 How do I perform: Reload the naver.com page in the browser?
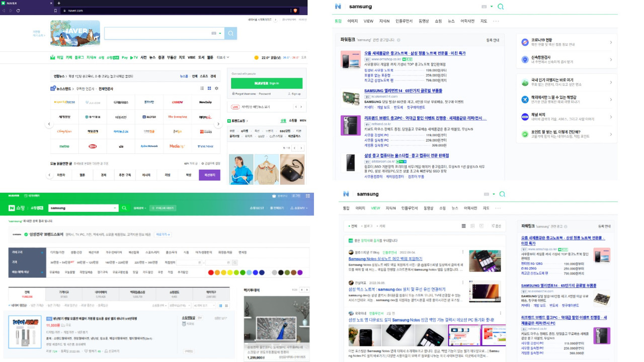(19, 11)
